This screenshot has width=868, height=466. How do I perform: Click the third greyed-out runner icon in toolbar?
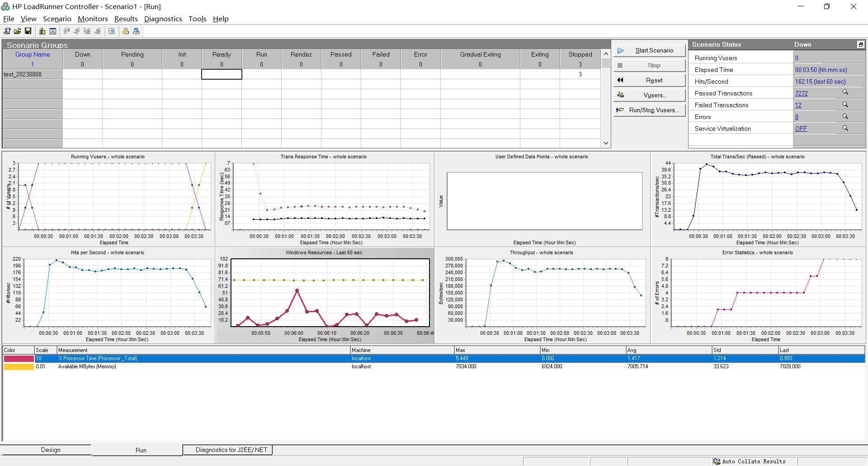coord(87,31)
